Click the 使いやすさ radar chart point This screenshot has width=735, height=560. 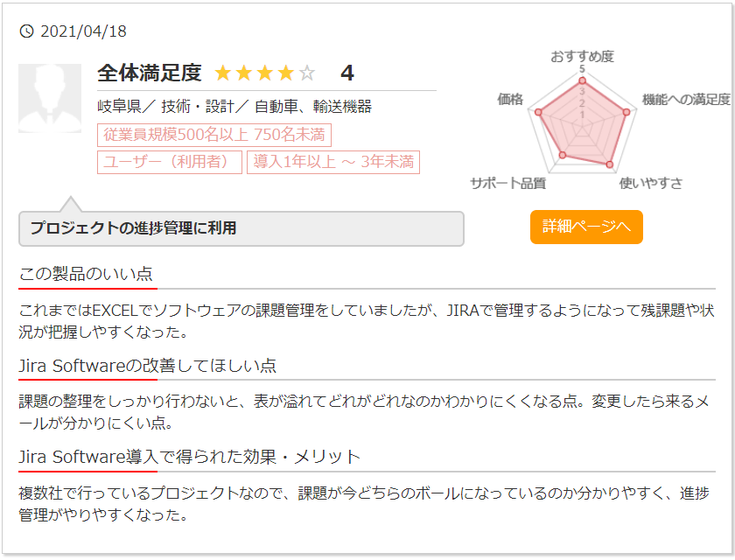(x=609, y=164)
